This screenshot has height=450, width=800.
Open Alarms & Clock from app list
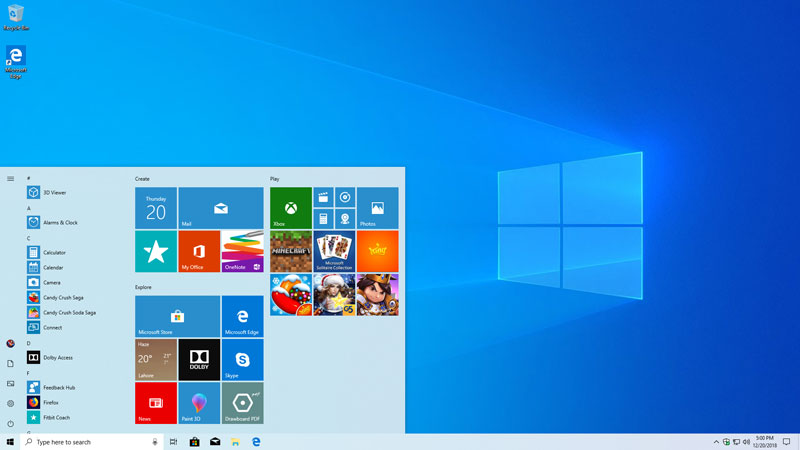point(60,223)
